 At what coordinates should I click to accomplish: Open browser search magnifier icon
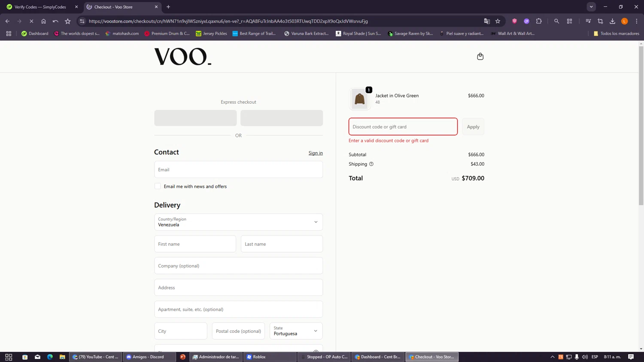point(556,21)
